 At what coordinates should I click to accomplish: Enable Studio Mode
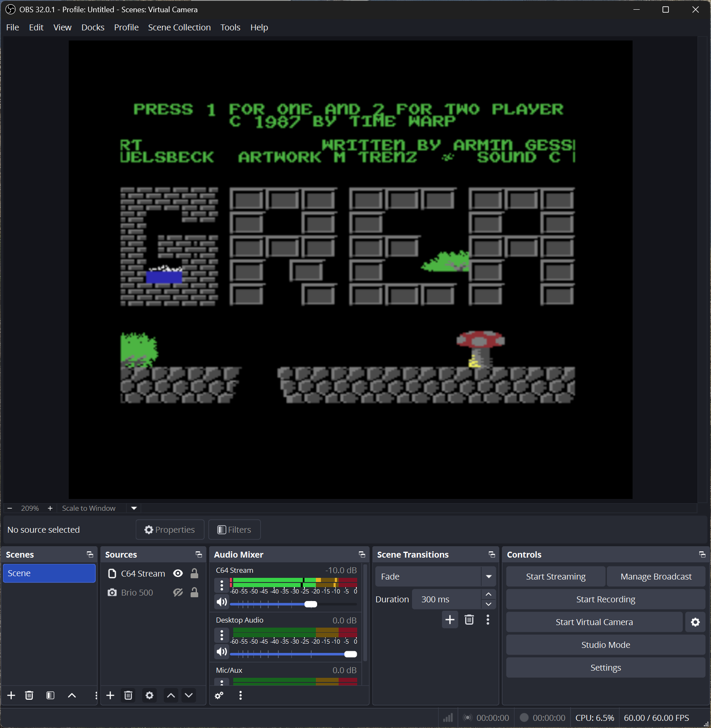(x=605, y=644)
